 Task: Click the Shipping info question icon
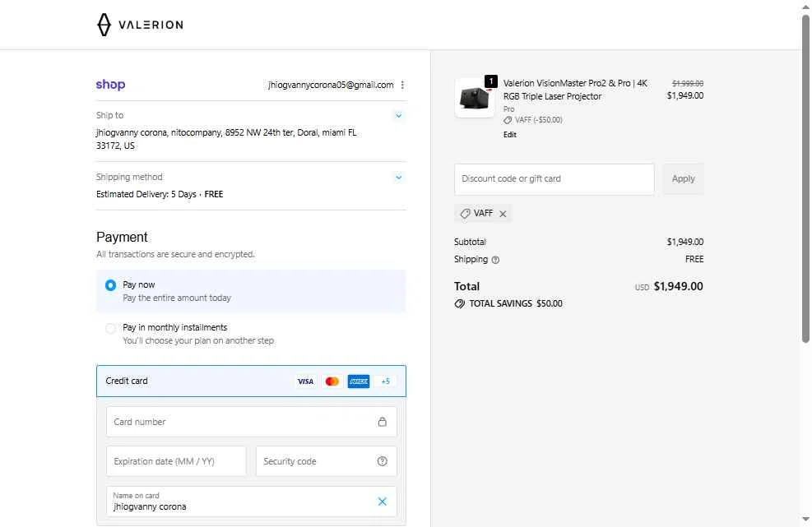point(495,260)
